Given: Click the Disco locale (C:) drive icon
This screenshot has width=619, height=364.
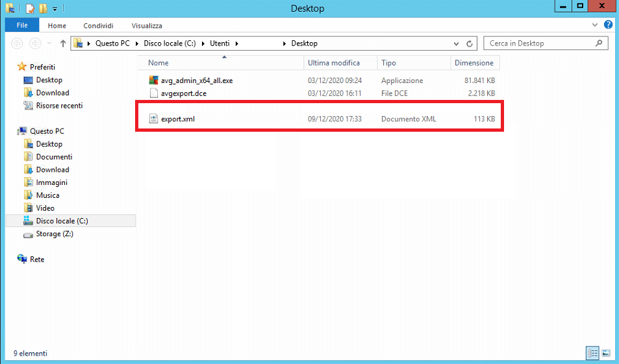Looking at the screenshot, I should coord(28,221).
